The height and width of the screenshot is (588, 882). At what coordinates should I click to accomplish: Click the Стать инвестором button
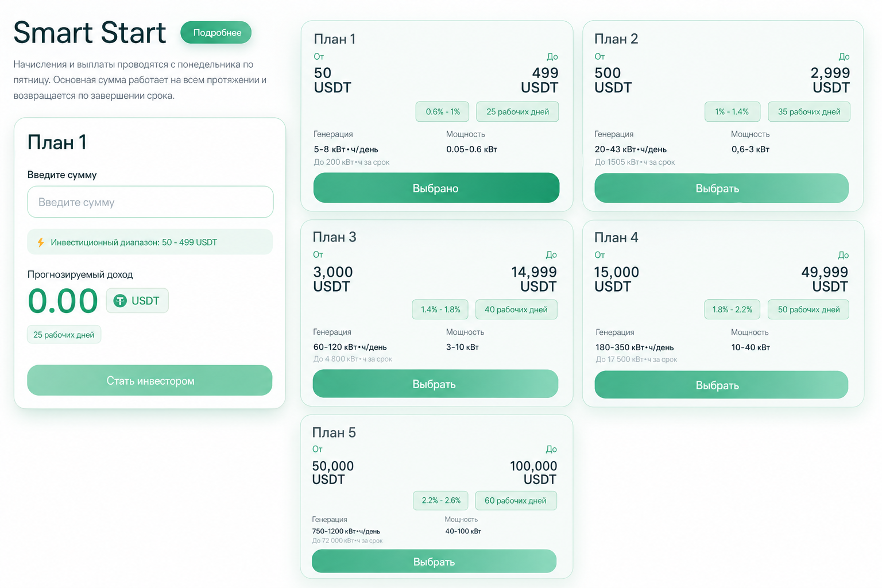150,380
